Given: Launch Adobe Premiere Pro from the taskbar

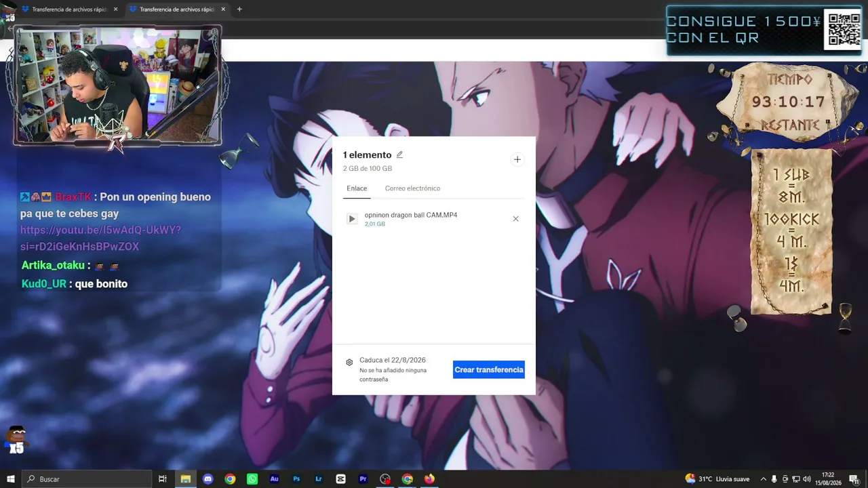Looking at the screenshot, I should click(x=363, y=479).
